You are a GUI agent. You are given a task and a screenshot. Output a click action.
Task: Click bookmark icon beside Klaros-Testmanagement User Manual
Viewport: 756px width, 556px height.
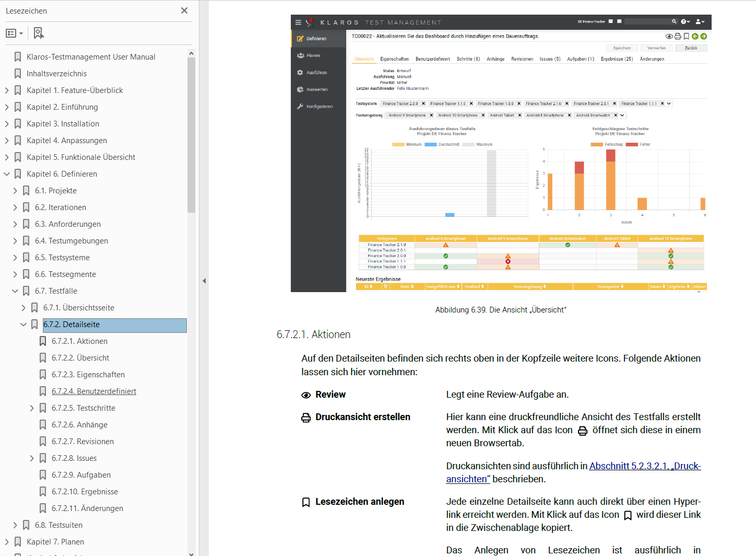18,57
